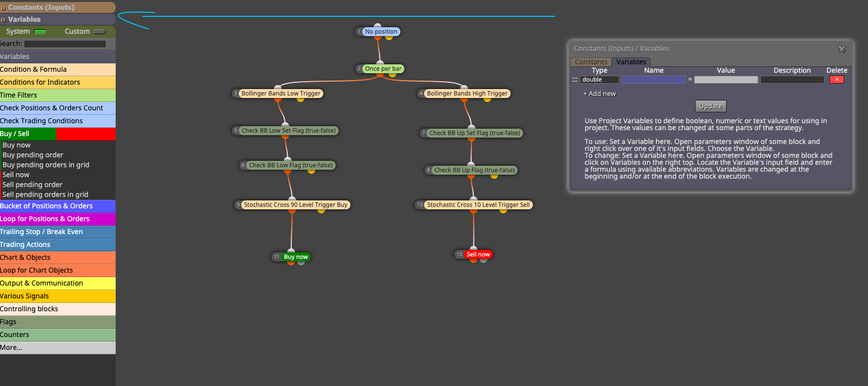The height and width of the screenshot is (386, 868).
Task: Click the variable Name input field
Action: 653,80
